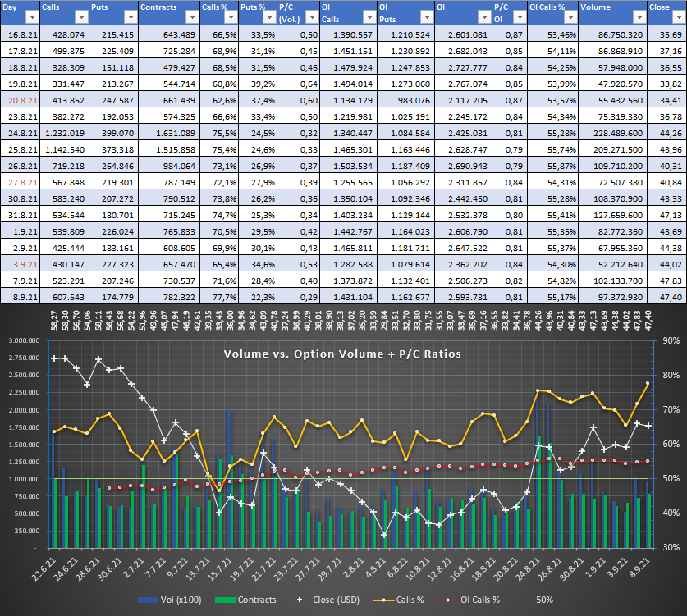The image size is (687, 616).
Task: Open the OI column filter dropdown
Action: coord(484,17)
